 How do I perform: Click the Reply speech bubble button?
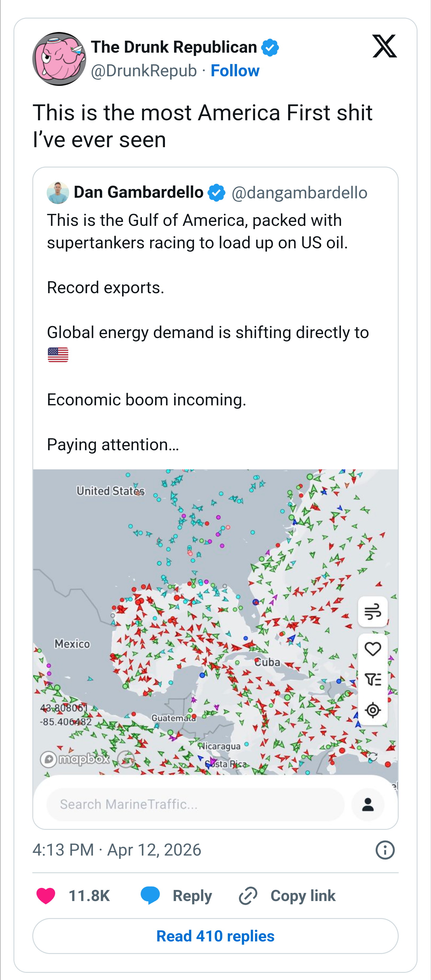point(176,896)
